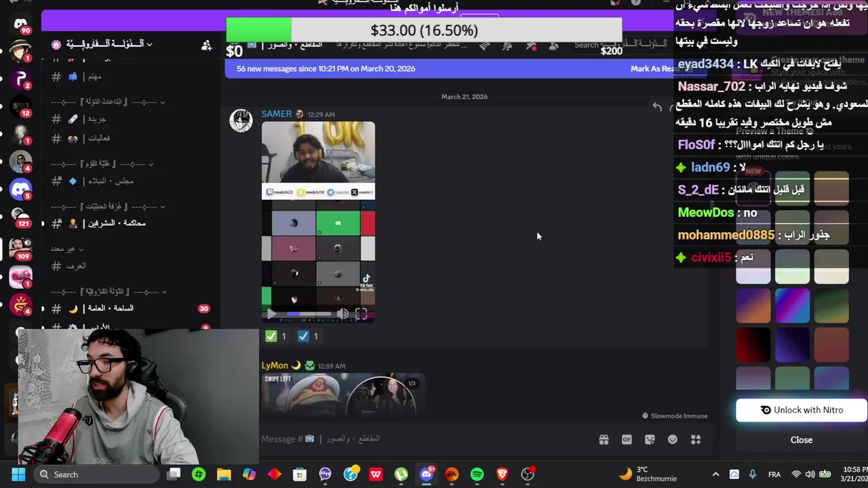Open the weather widget showing 3°C
Image resolution: width=868 pixels, height=488 pixels.
648,474
